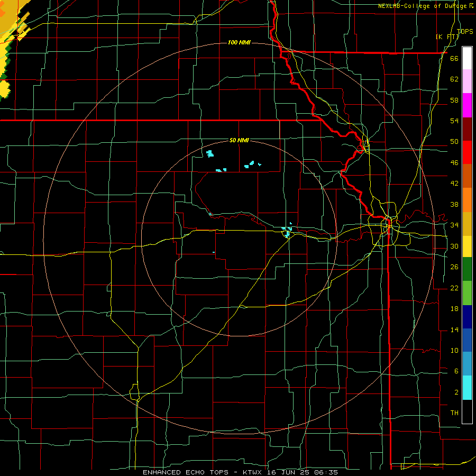Image resolution: width=476 pixels, height=476 pixels.
Task: Select the cyan legend swatch
Action: [x=467, y=388]
